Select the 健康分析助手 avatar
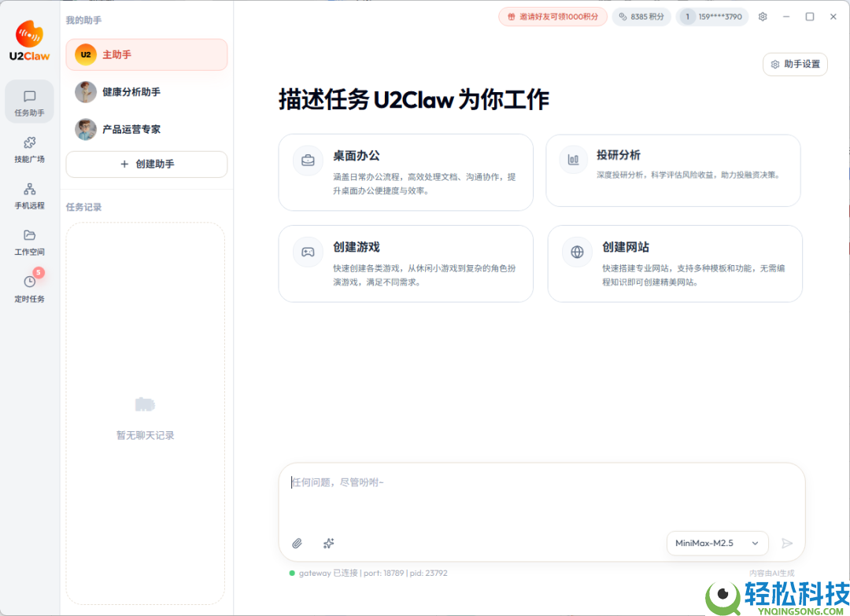The width and height of the screenshot is (850, 616). tap(86, 92)
